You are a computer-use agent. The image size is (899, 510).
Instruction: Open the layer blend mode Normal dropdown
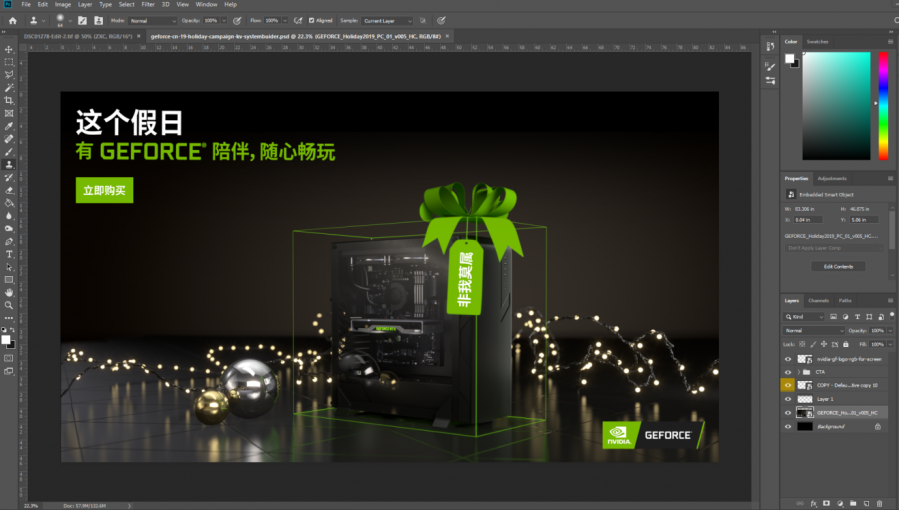(814, 331)
